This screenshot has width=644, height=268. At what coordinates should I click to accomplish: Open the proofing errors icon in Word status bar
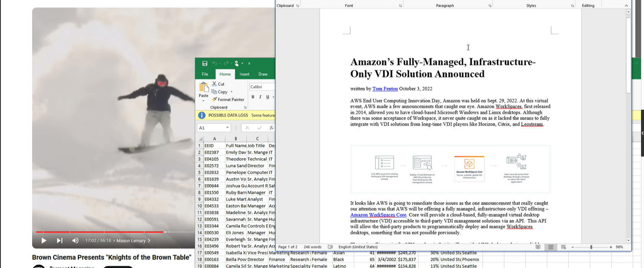coord(330,247)
